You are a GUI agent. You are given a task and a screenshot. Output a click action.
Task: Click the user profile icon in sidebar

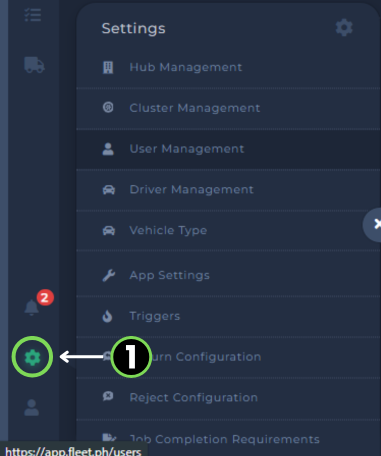click(x=32, y=407)
